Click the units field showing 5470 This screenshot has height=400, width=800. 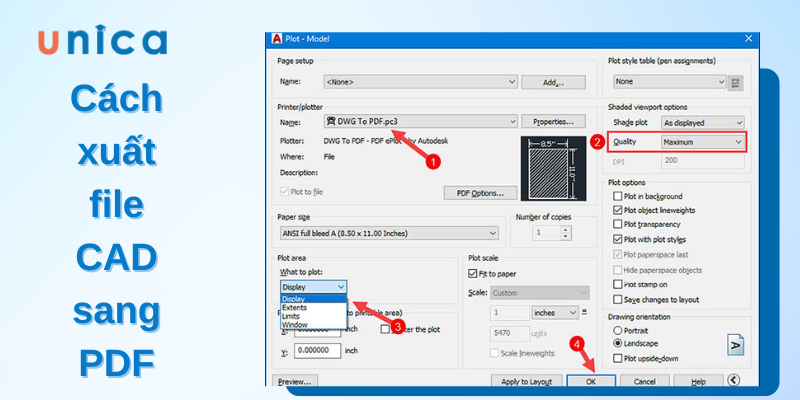coord(510,333)
